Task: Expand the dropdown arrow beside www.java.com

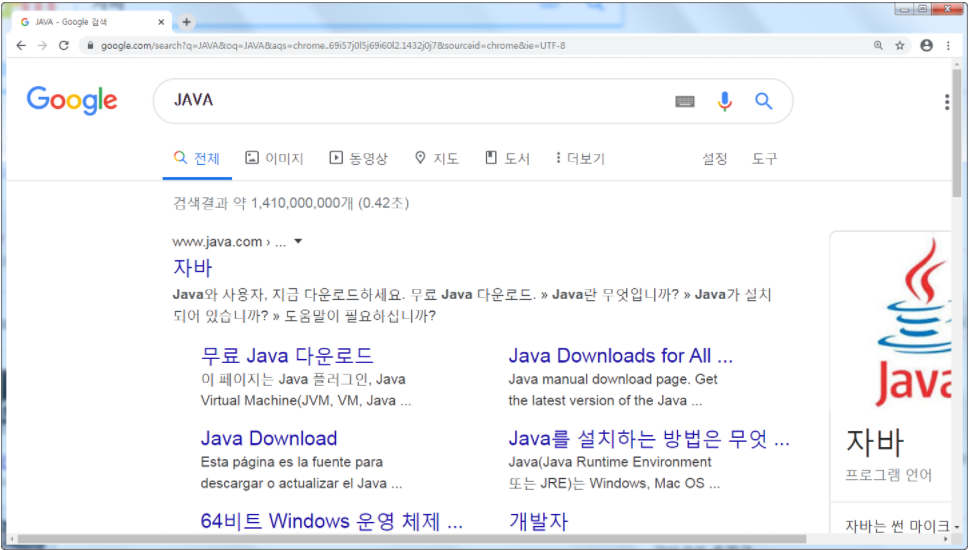Action: pyautogui.click(x=298, y=241)
